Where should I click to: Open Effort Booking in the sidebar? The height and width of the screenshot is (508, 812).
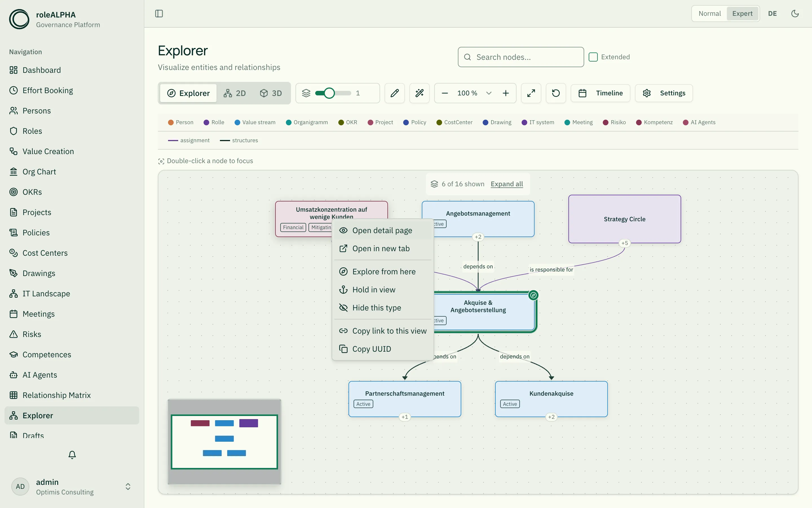click(x=72, y=90)
